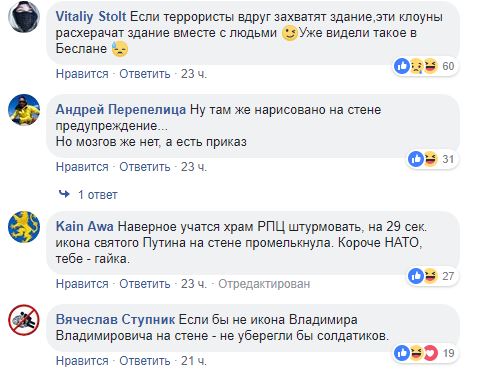
Task: View the 31 reactions on Андрей's comment
Action: [x=432, y=159]
